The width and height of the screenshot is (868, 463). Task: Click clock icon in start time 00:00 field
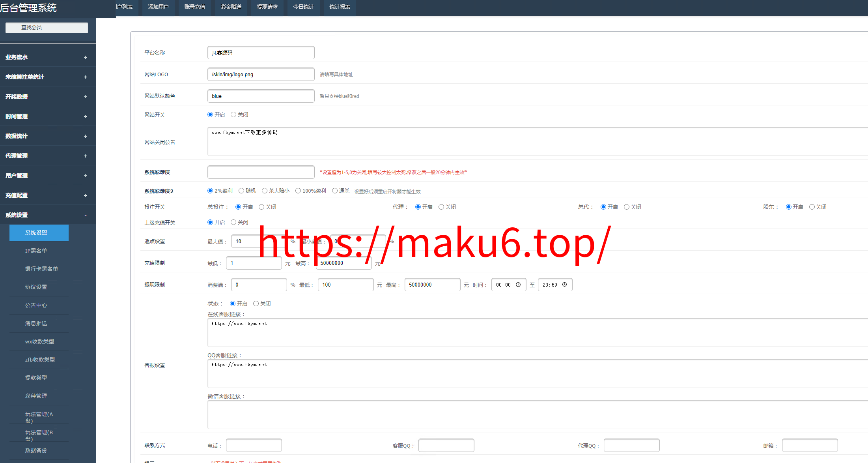(518, 285)
